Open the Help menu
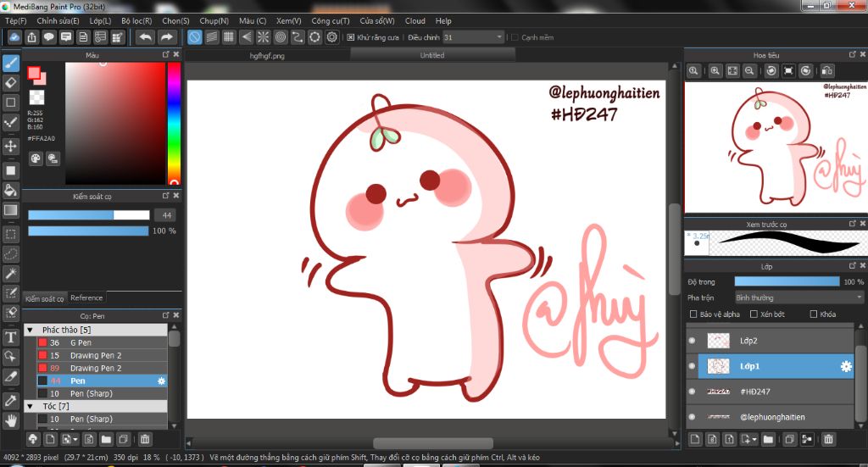868x467 pixels. pyautogui.click(x=443, y=21)
